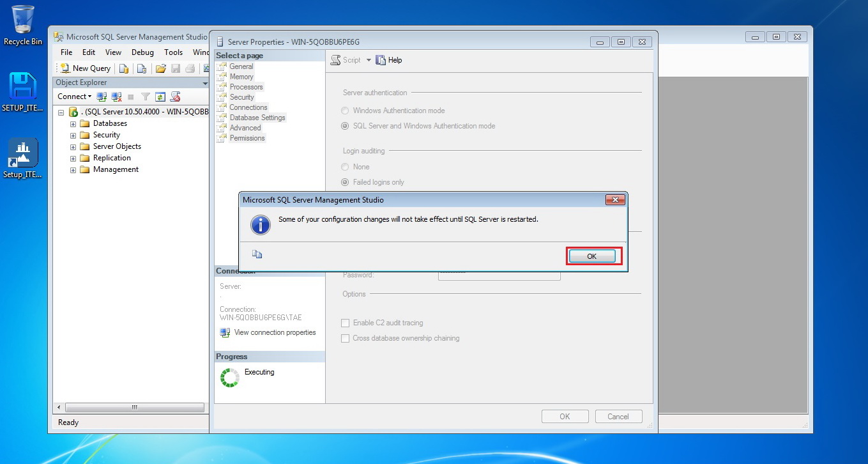Click the Object Explorer horizontal scrollbar
Viewport: 868px width, 464px height.
coord(134,407)
